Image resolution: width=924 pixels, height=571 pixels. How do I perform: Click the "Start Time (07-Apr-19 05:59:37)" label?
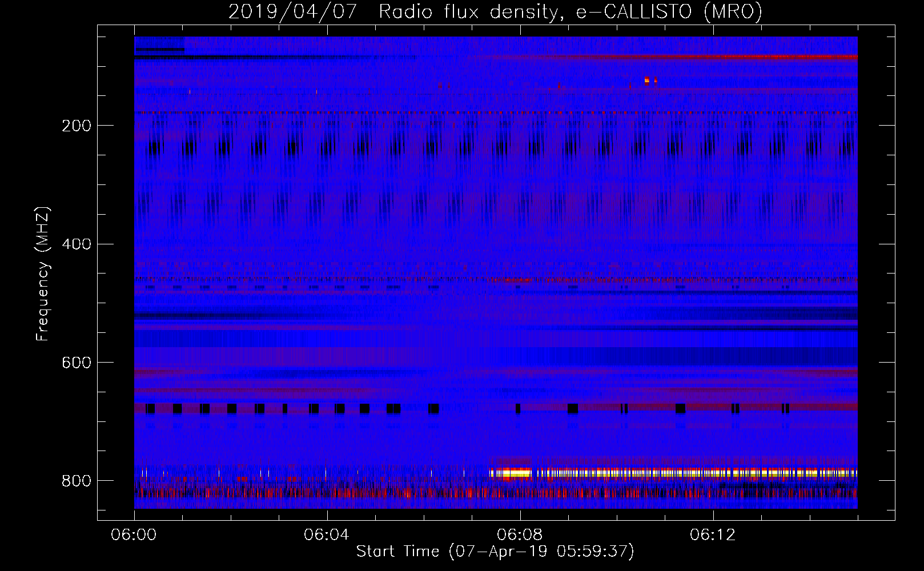495,552
